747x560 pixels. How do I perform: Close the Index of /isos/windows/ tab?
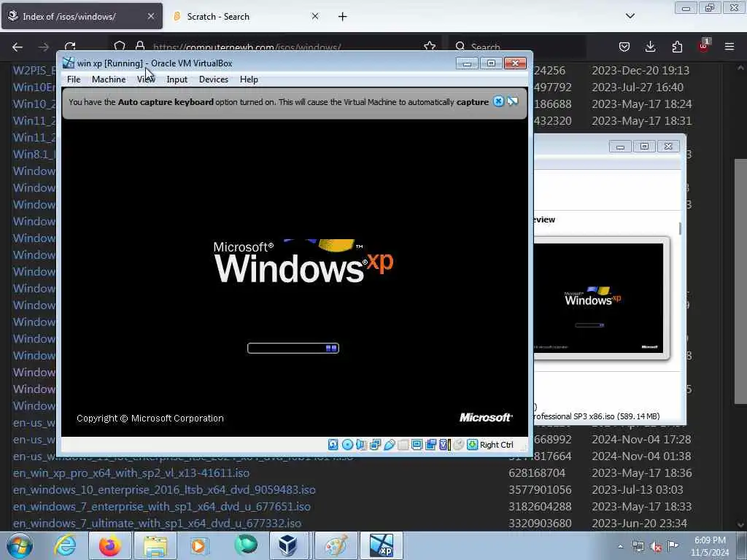click(150, 16)
